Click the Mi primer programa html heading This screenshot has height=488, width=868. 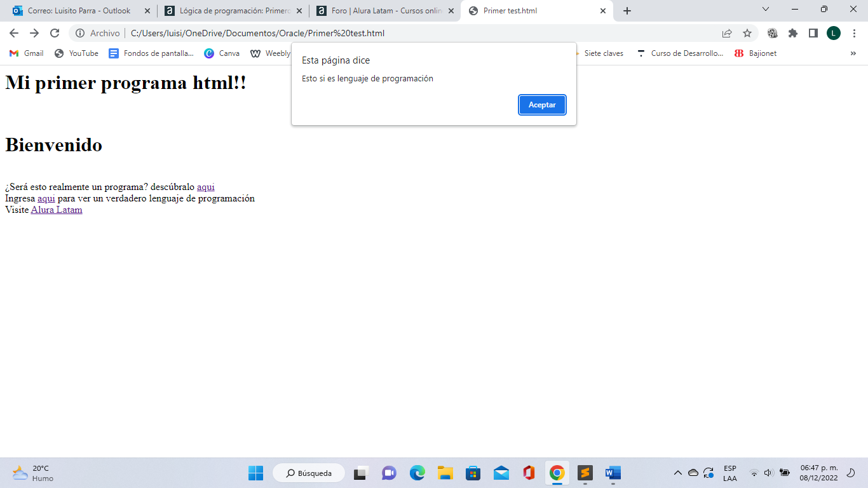pyautogui.click(x=126, y=83)
